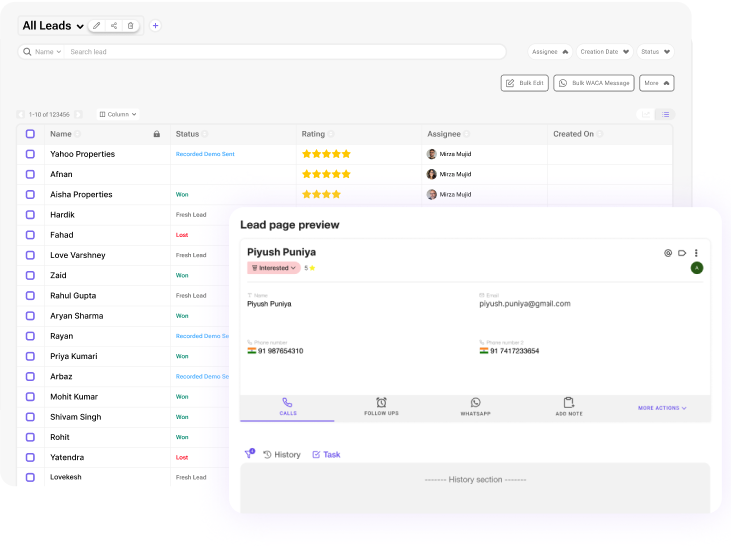Expand the All Leads view dropdown

click(80, 27)
